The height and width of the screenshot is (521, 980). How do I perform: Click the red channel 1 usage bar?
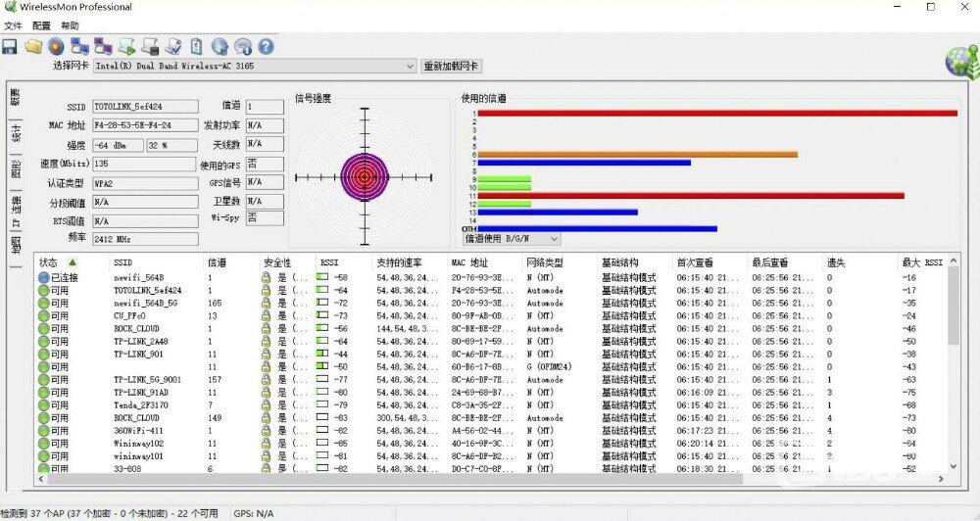717,113
